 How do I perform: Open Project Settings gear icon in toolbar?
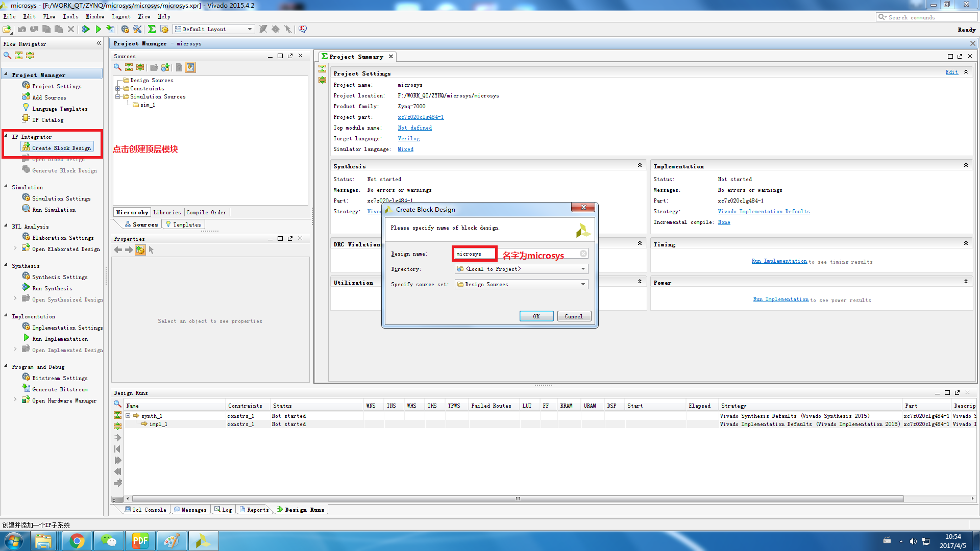125,29
